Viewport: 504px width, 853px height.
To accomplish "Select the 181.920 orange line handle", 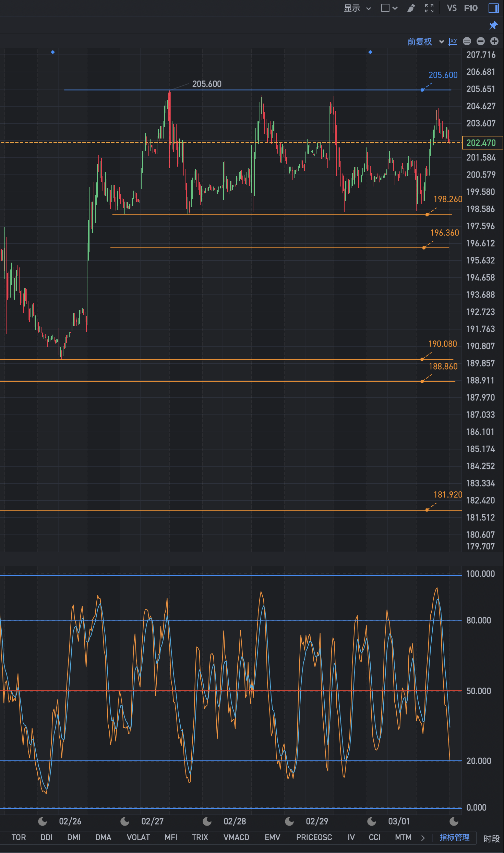I will click(427, 510).
